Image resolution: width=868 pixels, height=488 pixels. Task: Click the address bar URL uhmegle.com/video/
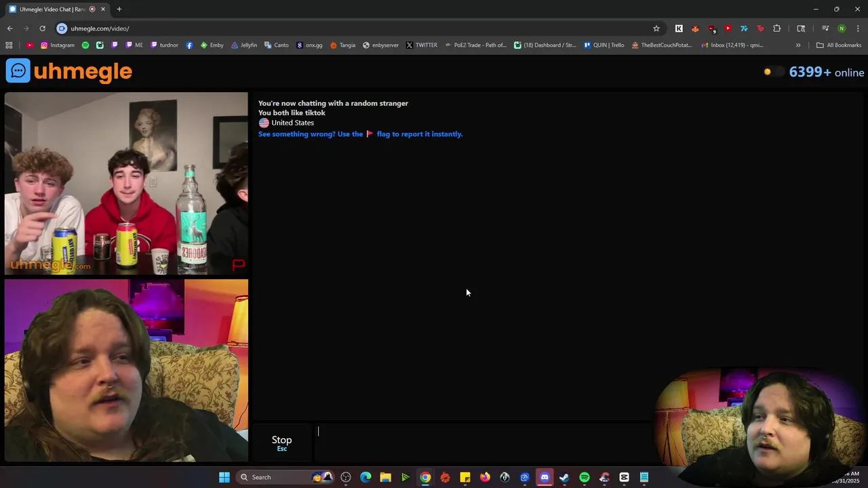(100, 28)
